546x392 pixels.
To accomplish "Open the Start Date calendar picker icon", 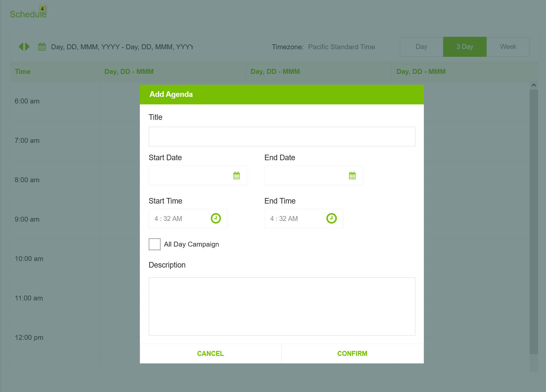I will [236, 176].
